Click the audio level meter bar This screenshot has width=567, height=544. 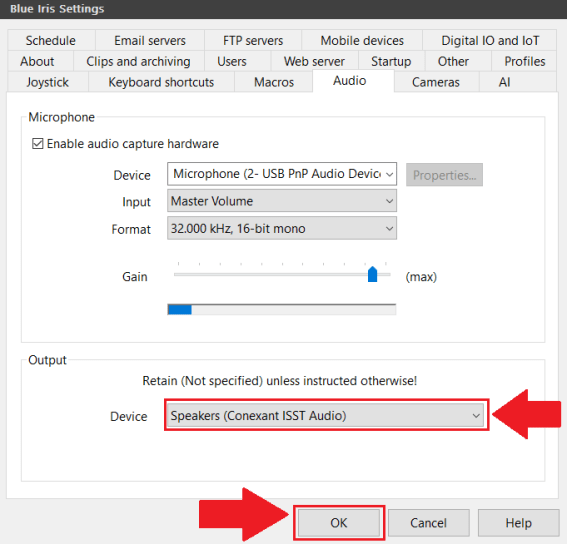(282, 310)
